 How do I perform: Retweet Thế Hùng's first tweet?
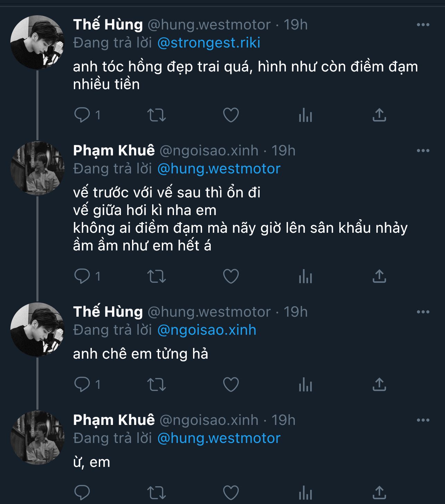click(x=157, y=115)
